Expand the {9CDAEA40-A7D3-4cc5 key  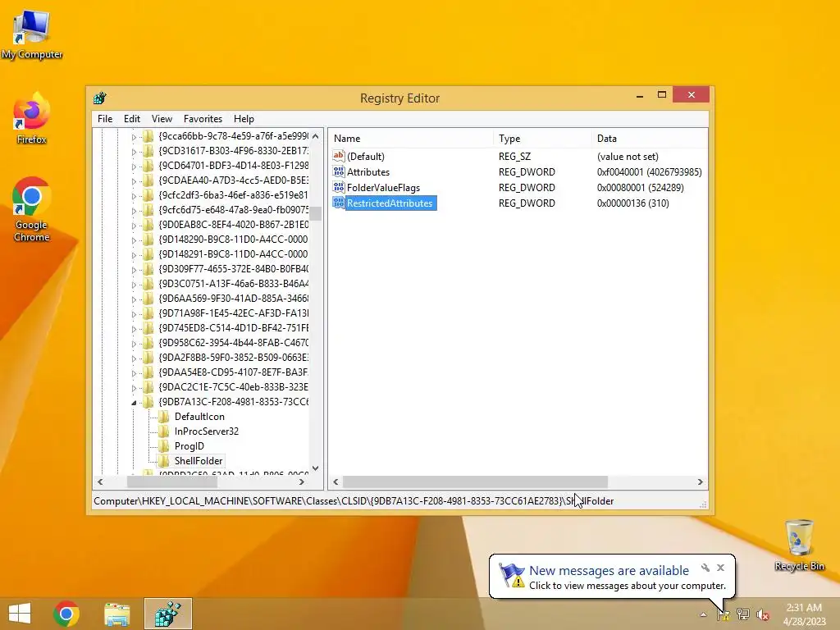134,181
